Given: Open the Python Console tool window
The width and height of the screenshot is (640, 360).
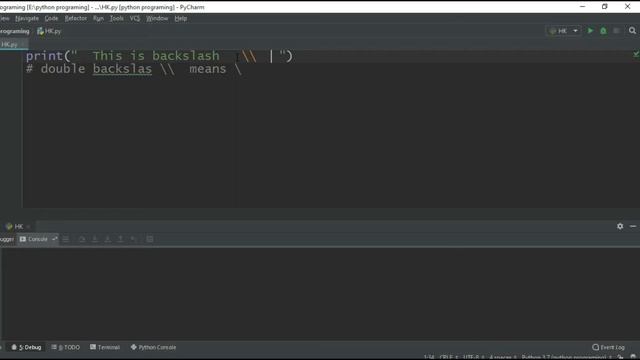Looking at the screenshot, I should point(153,347).
